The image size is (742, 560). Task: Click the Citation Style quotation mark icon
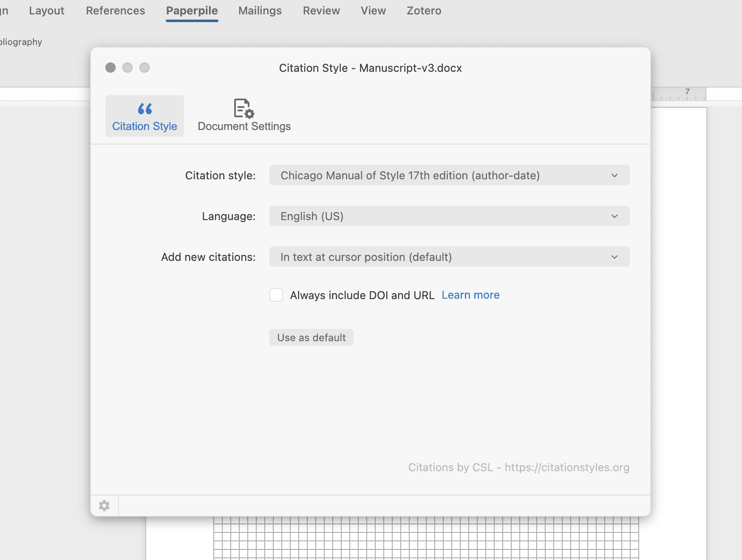(144, 109)
